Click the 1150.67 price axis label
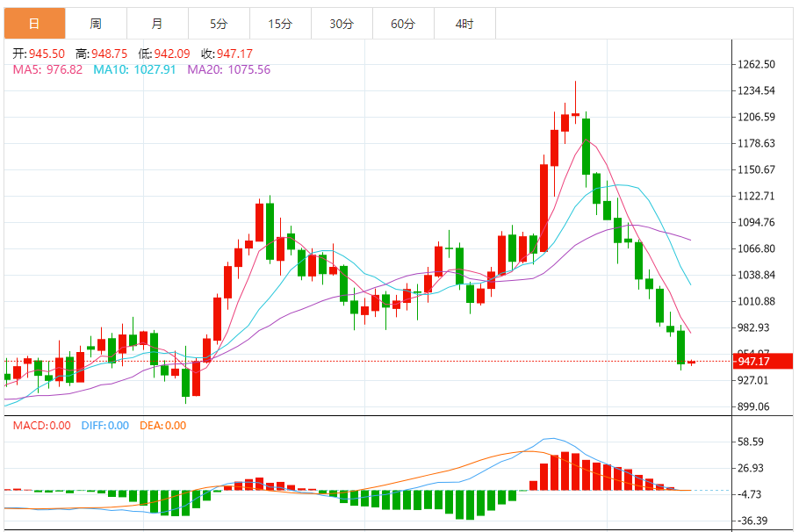 coord(756,169)
